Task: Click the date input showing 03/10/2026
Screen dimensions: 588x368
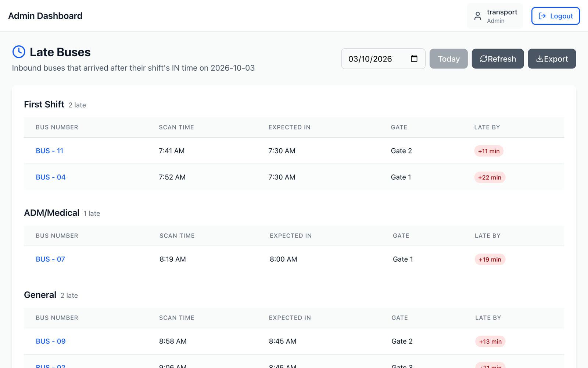Action: (383, 59)
